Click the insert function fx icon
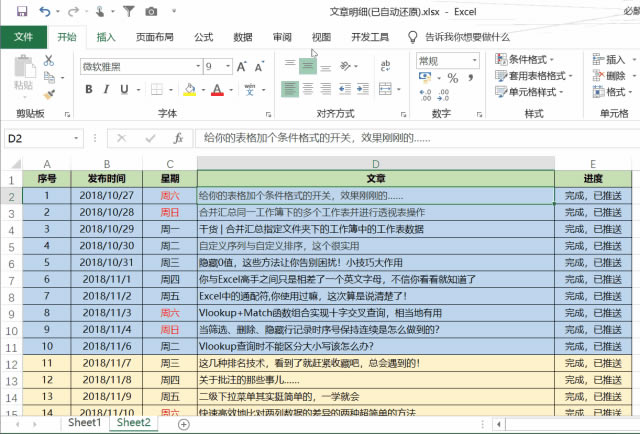The width and height of the screenshot is (640, 434). tap(177, 138)
